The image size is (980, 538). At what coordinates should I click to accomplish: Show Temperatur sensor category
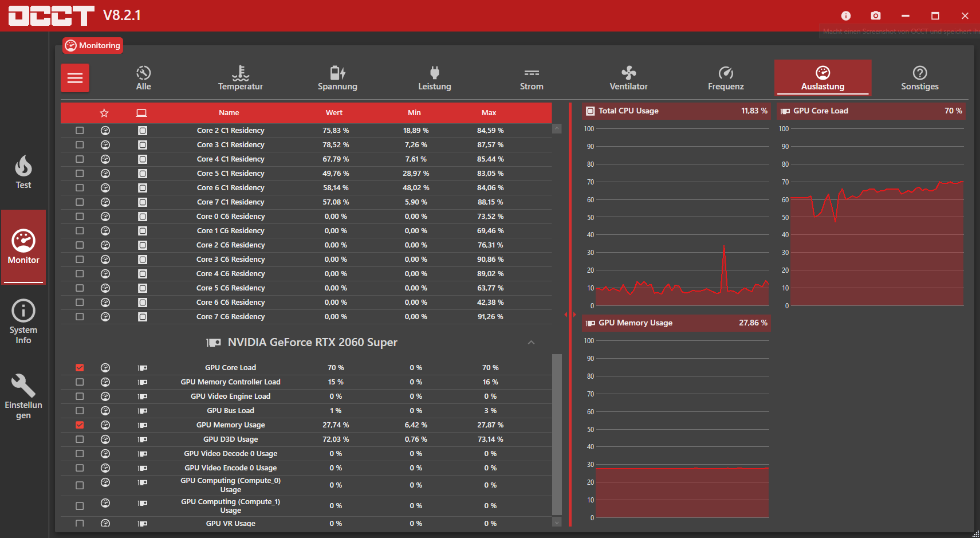240,78
